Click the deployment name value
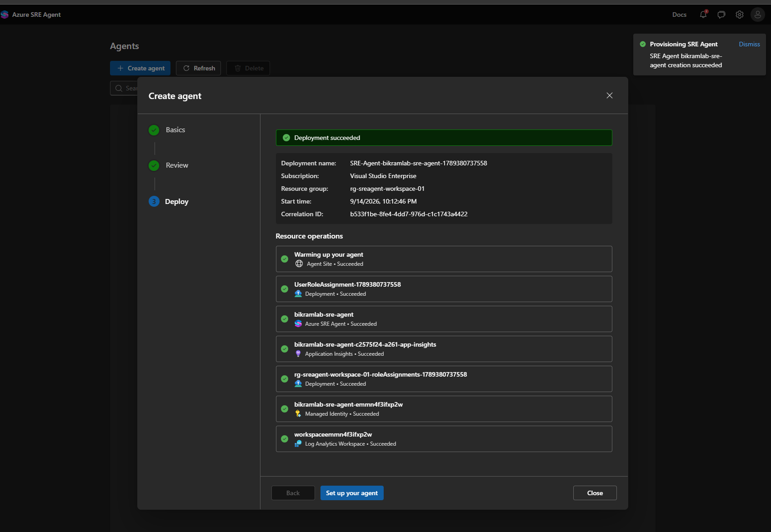771x532 pixels. [418, 163]
